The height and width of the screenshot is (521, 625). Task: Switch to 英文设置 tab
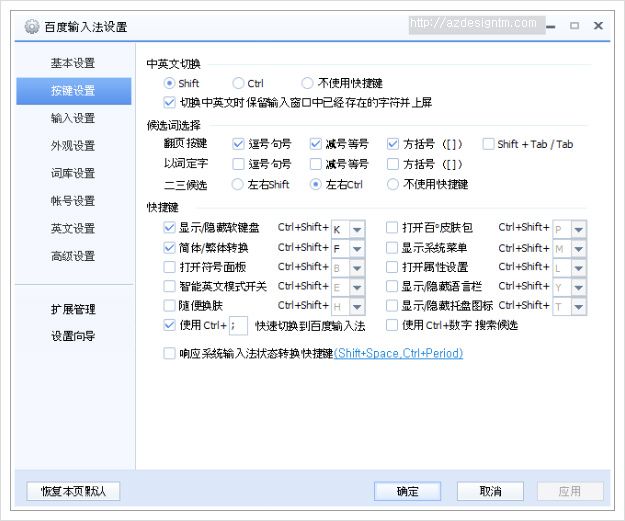[x=73, y=228]
